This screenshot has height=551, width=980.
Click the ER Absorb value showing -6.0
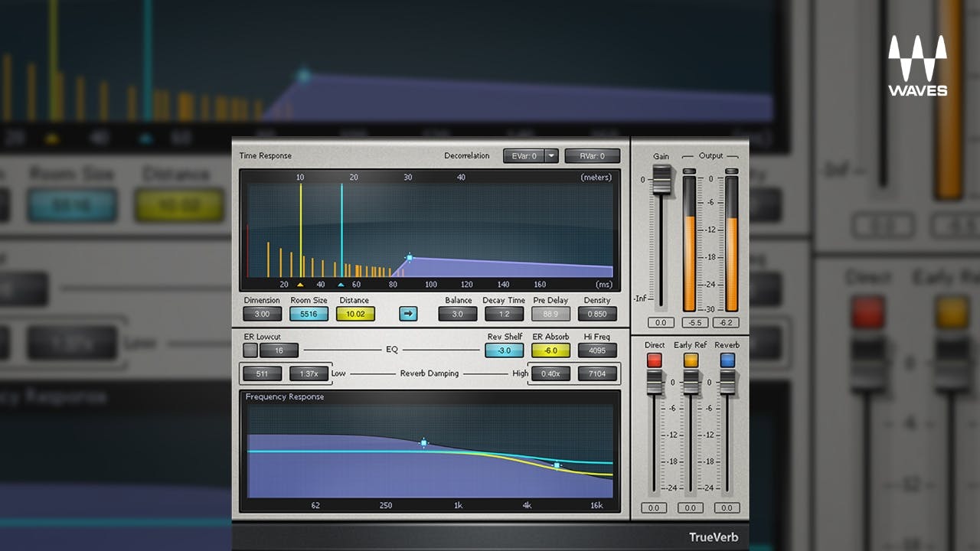click(x=550, y=350)
